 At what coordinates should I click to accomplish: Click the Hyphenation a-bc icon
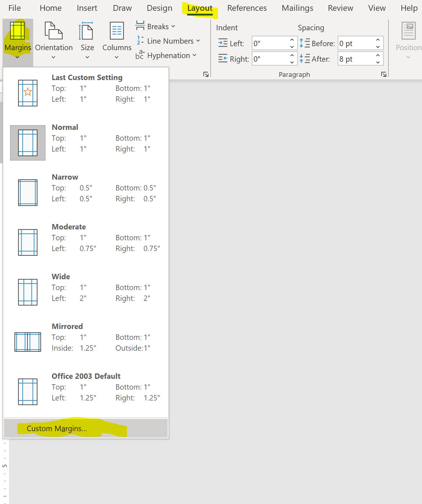pos(140,54)
